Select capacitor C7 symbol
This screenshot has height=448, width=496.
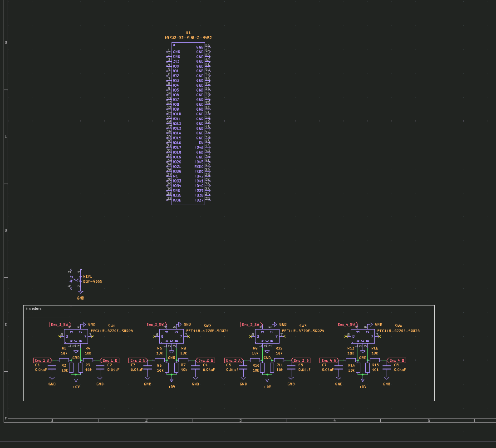[339, 367]
